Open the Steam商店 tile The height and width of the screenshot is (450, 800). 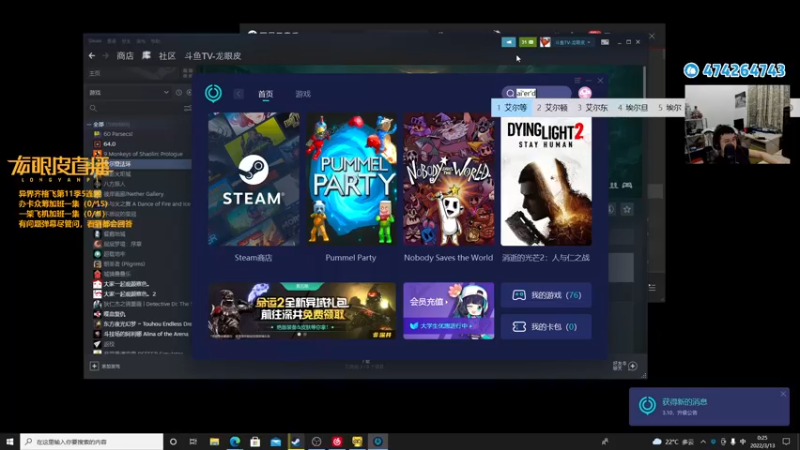(254, 179)
